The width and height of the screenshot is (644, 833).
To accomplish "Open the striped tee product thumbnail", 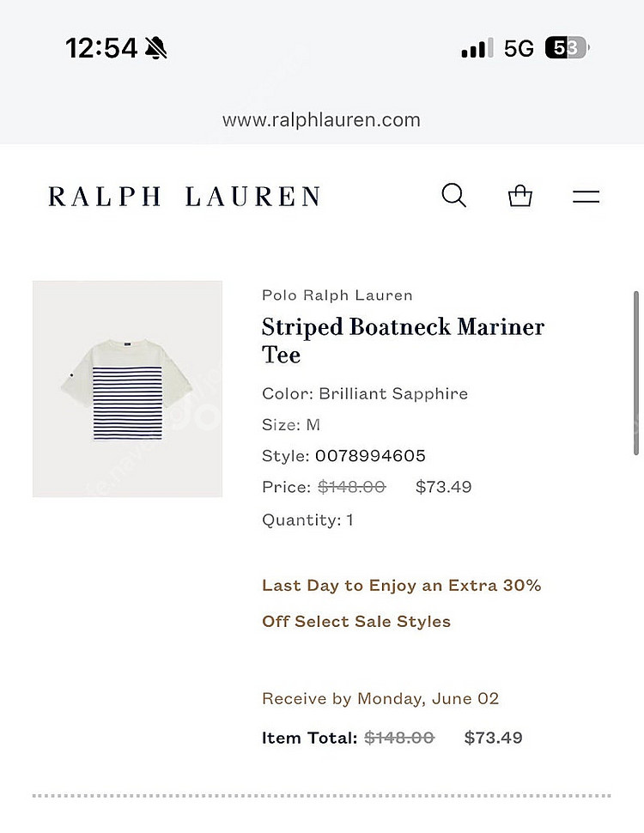I will (x=128, y=389).
